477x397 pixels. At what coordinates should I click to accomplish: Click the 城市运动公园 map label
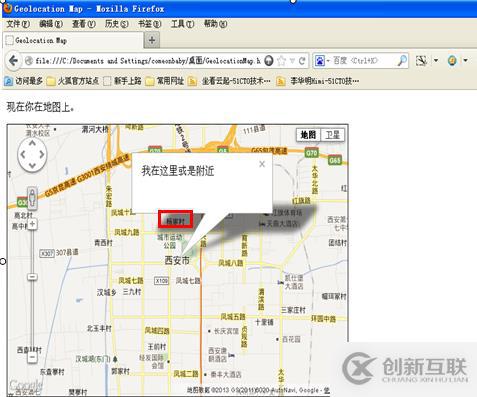point(170,241)
